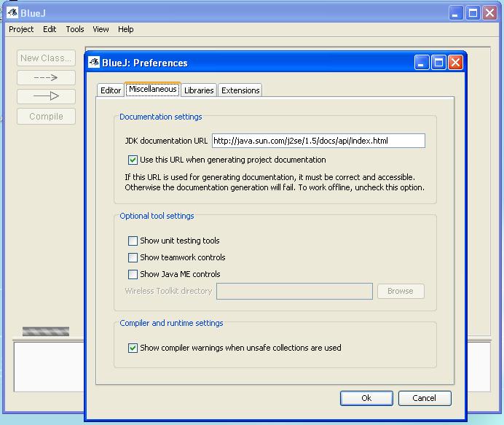Click the Wireless Toolkit directory field
504x425 pixels.
point(294,291)
